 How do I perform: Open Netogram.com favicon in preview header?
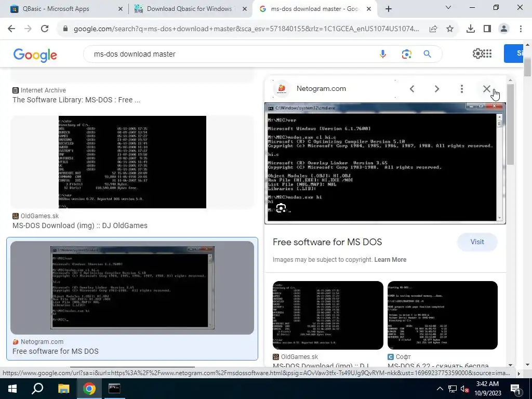(x=282, y=88)
